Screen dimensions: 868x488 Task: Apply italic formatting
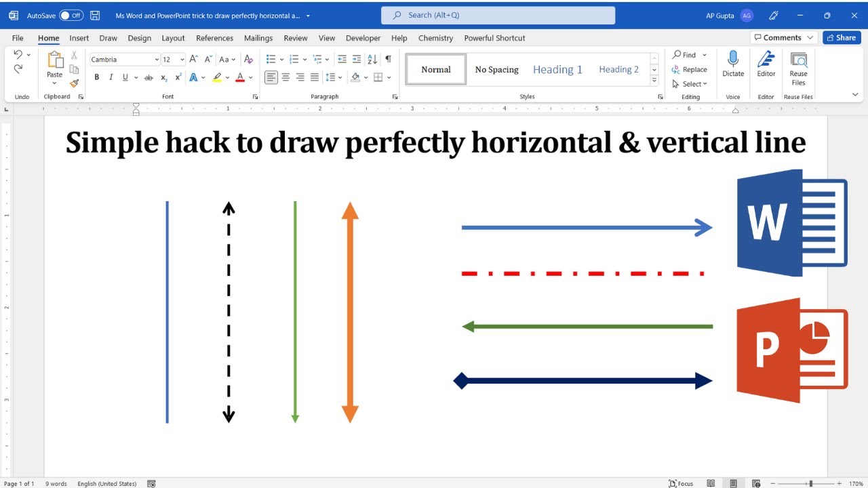111,77
